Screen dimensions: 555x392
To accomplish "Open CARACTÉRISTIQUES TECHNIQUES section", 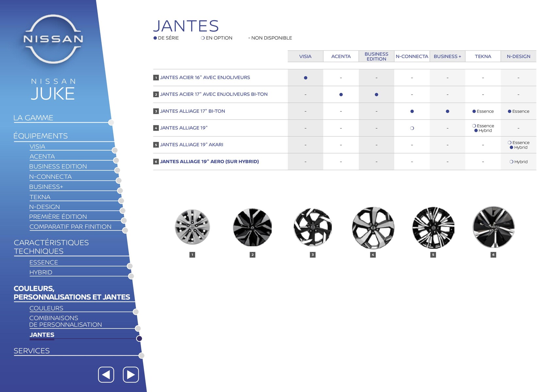I will click(51, 247).
